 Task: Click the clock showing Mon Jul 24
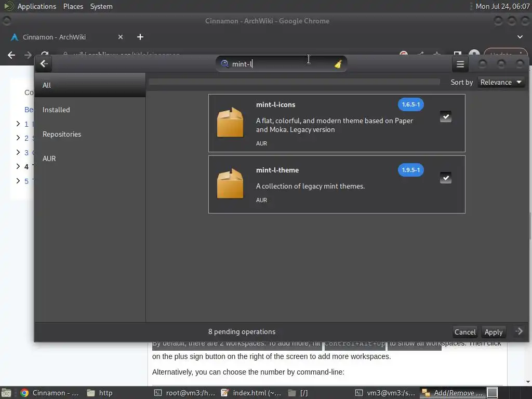[502, 6]
